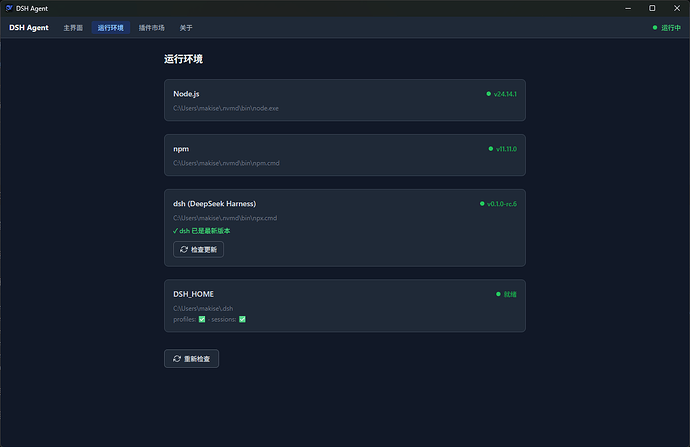Screen dimensions: 690x447
Task: Toggle the sessions checkbox
Action: pyautogui.click(x=242, y=319)
